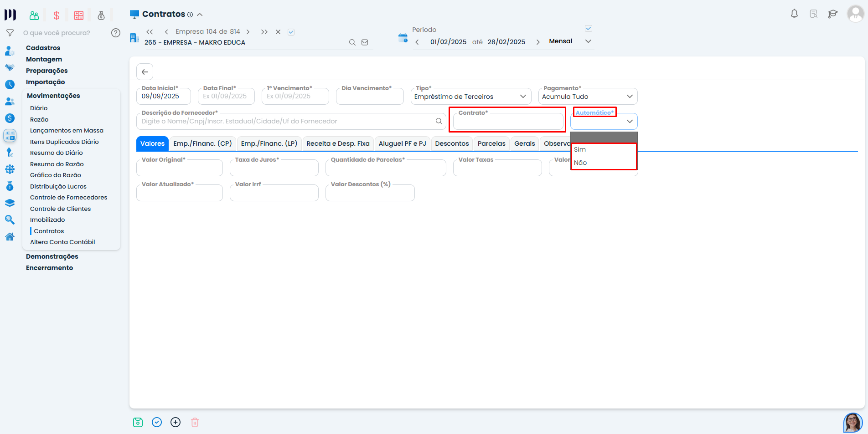This screenshot has width=868, height=434.
Task: Go to Demonstrações section
Action: click(x=52, y=256)
